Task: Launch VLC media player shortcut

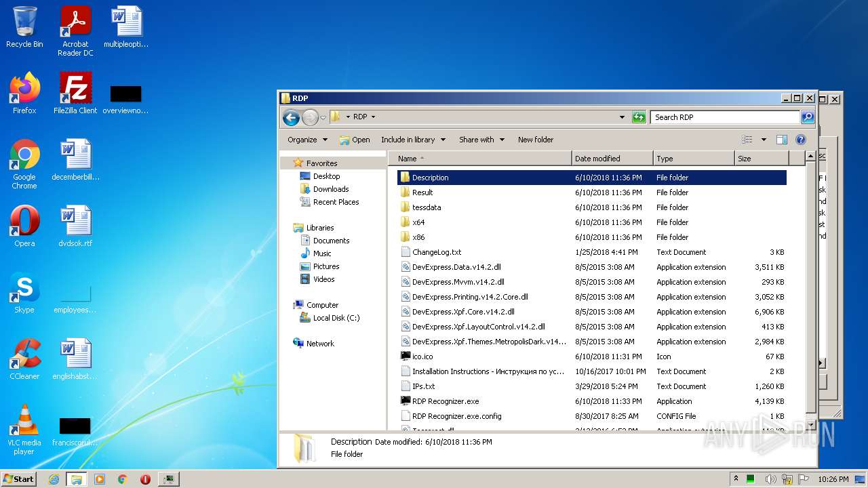Action: [24, 430]
